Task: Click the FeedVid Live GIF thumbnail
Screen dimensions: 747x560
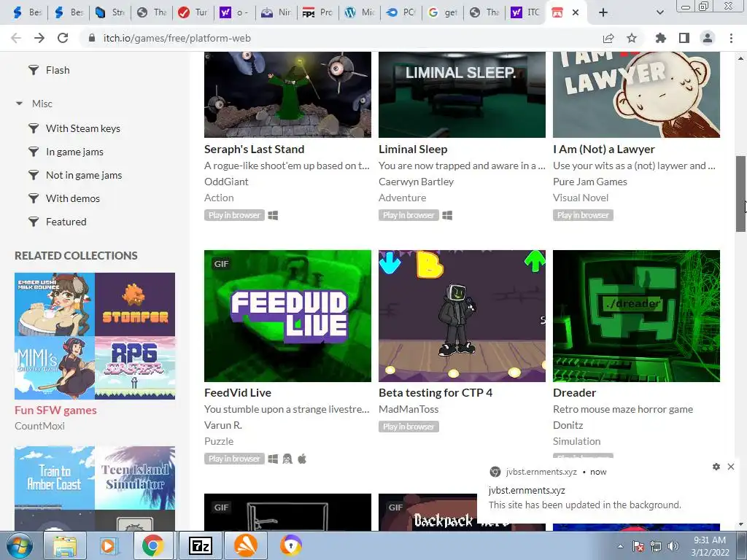Action: pos(287,316)
